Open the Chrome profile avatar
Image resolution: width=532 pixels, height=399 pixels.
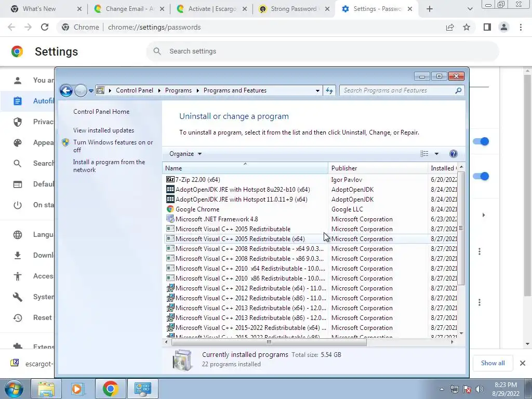point(504,27)
